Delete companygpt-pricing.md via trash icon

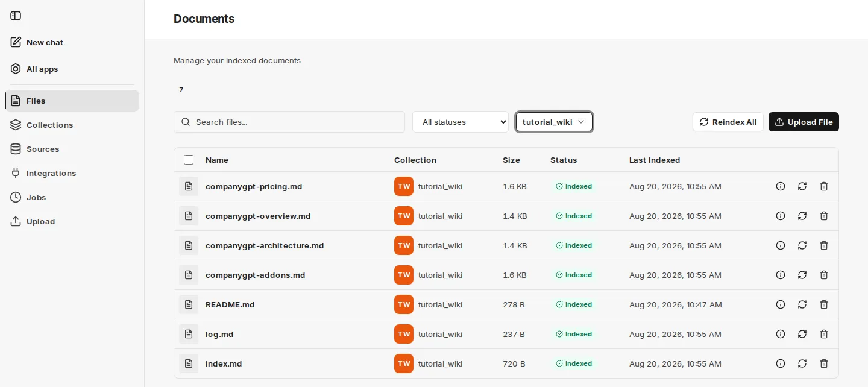click(x=824, y=186)
